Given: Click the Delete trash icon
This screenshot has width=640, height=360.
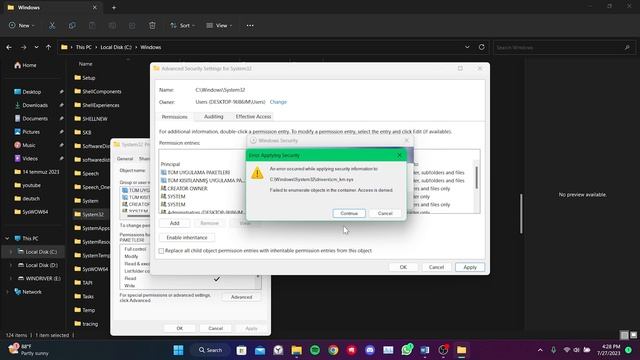Looking at the screenshot, I should coord(152,25).
